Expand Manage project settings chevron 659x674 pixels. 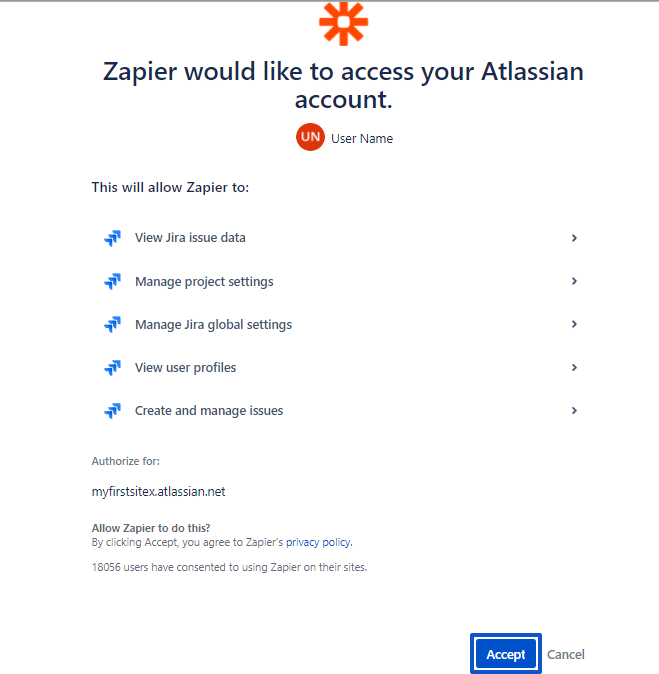[x=574, y=281]
